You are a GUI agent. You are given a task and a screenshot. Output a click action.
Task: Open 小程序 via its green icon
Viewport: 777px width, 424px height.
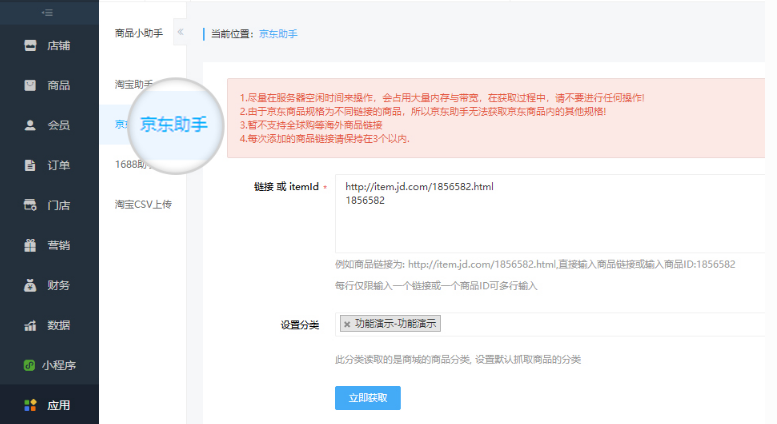coord(29,365)
